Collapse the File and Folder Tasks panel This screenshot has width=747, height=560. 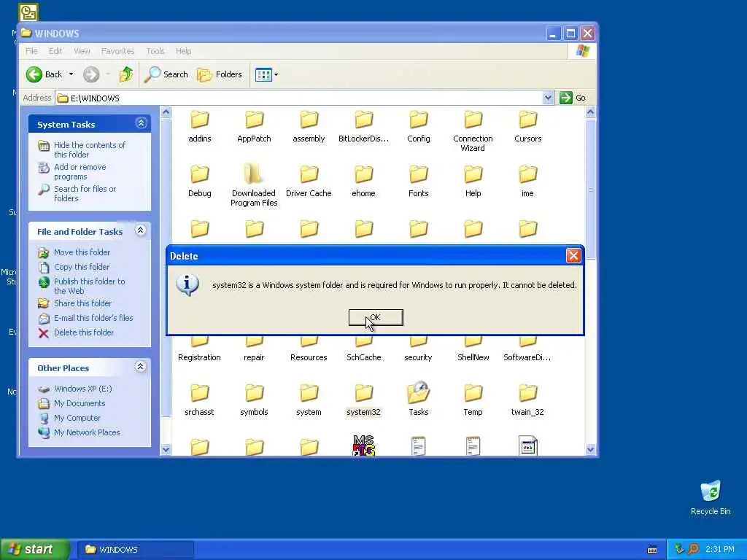pos(141,230)
